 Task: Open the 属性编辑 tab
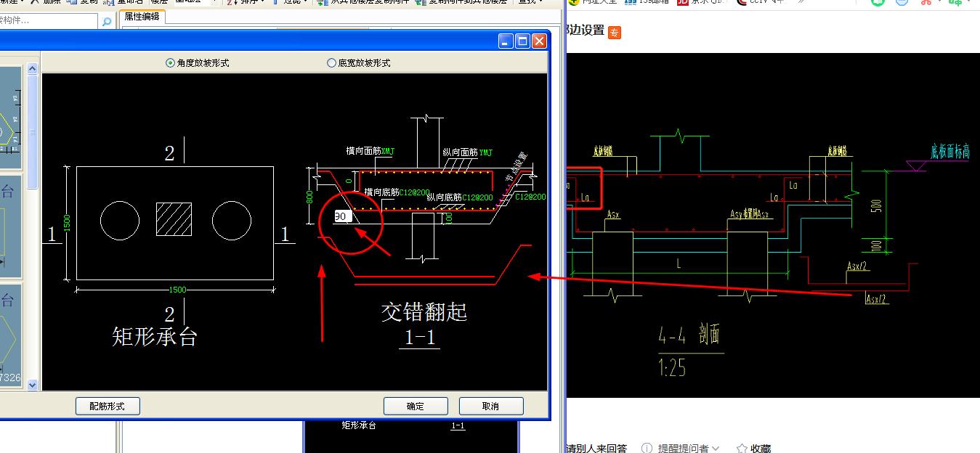(144, 17)
